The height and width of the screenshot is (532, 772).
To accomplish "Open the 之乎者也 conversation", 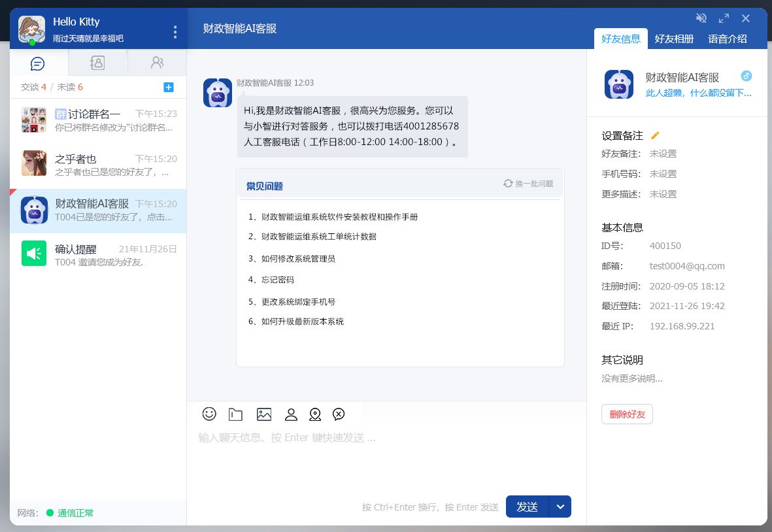I will (x=98, y=164).
